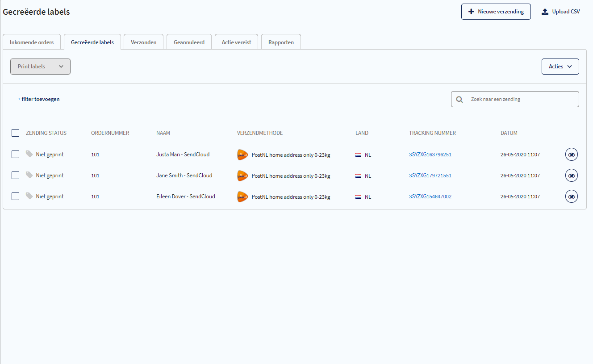593x364 pixels.
Task: Click order number 101 in Justa Man row
Action: point(95,155)
